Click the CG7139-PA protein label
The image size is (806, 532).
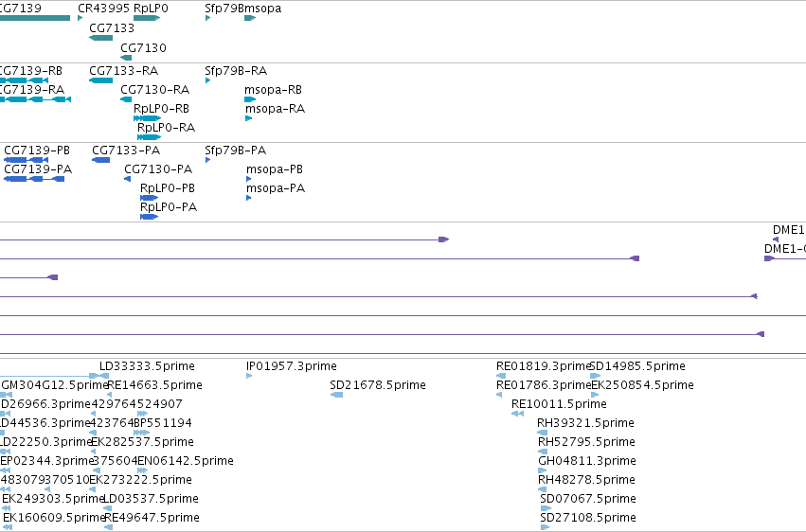point(38,168)
